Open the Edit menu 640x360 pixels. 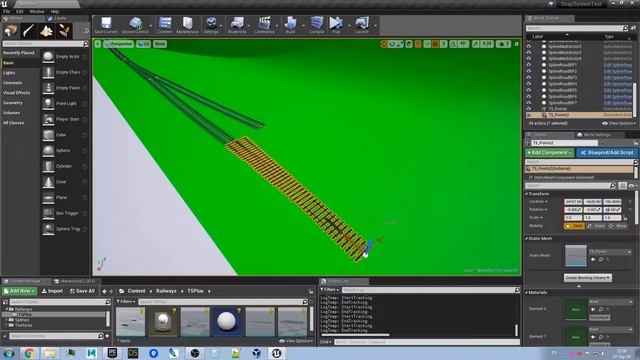[x=20, y=11]
